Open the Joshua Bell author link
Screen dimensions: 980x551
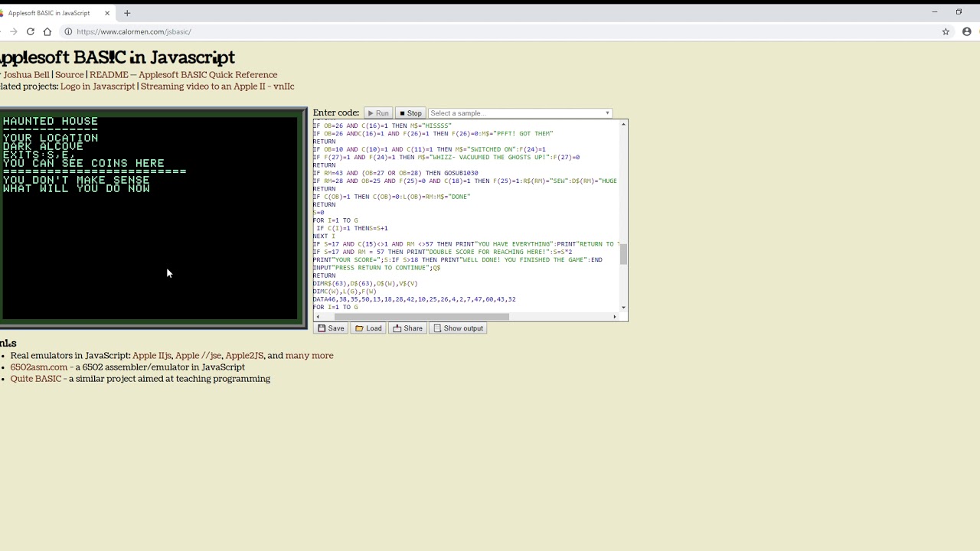point(26,75)
